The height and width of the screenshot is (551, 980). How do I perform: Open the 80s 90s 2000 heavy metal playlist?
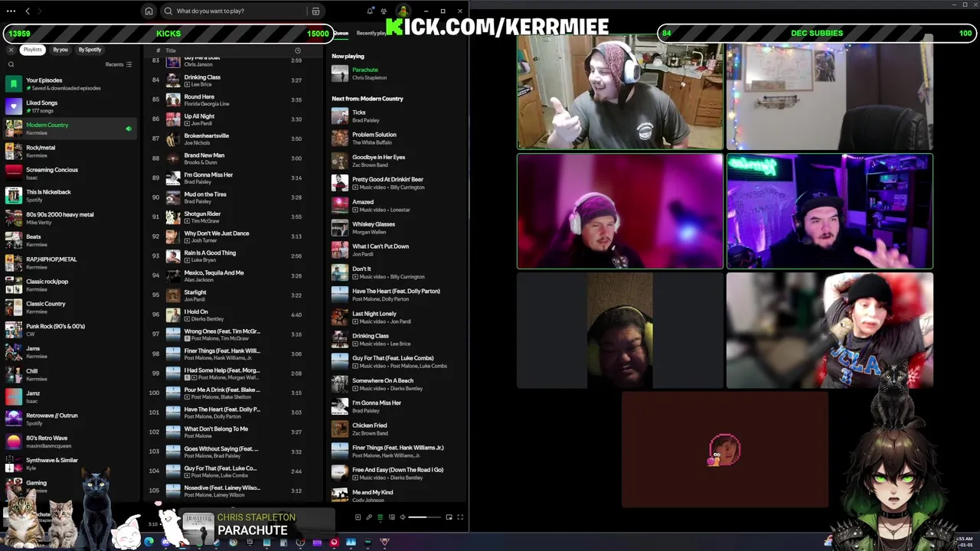(69, 218)
